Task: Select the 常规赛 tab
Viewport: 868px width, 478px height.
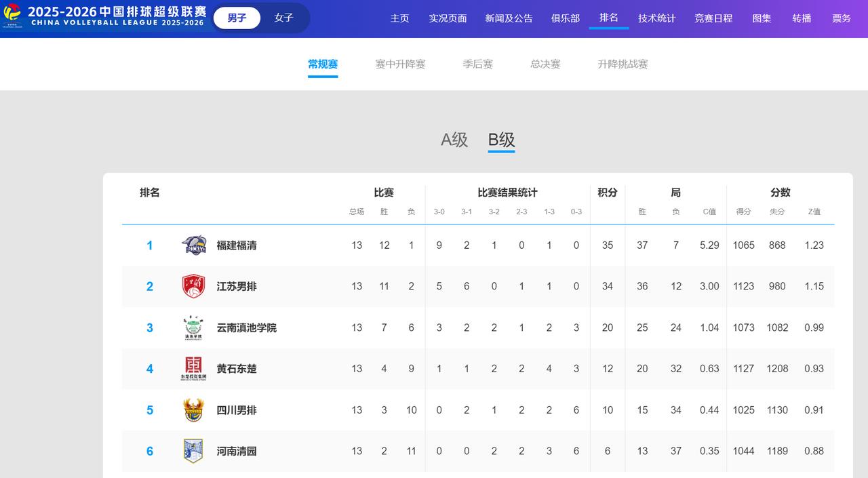Action: click(x=323, y=64)
